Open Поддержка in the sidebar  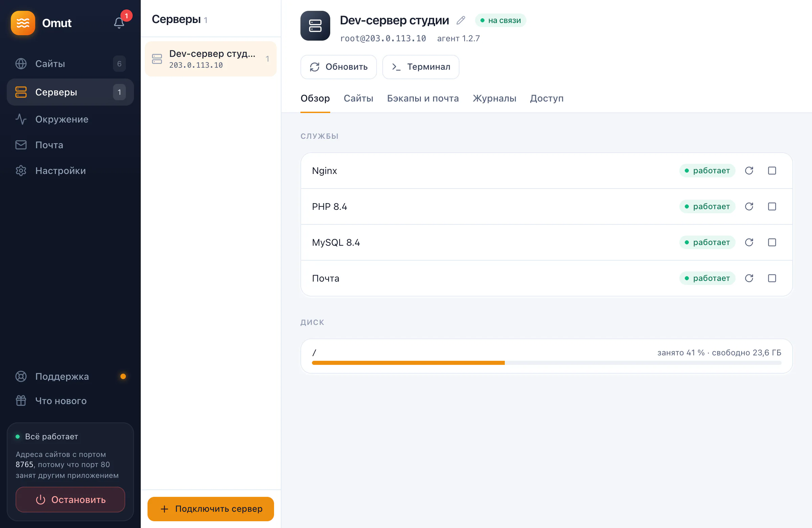point(70,376)
